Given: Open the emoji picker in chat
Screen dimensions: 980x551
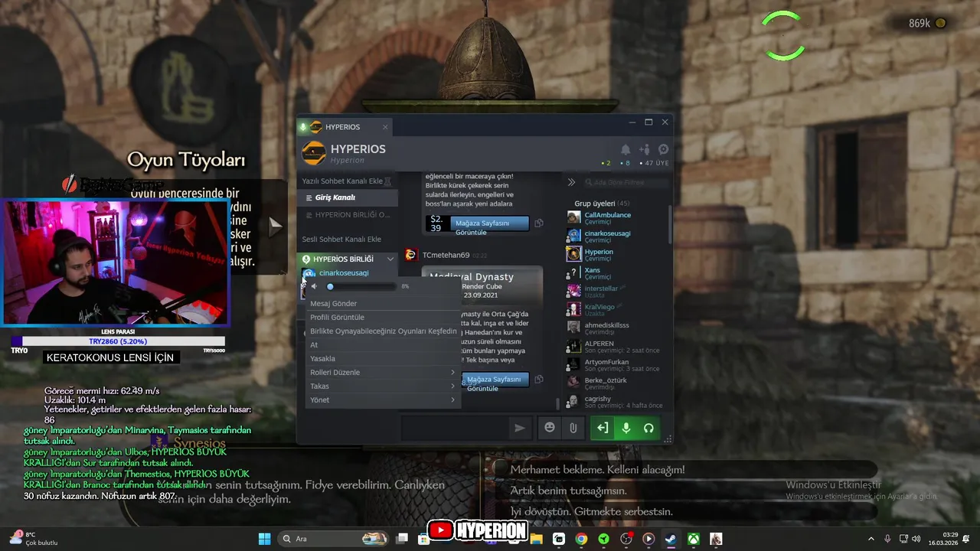Looking at the screenshot, I should click(550, 428).
